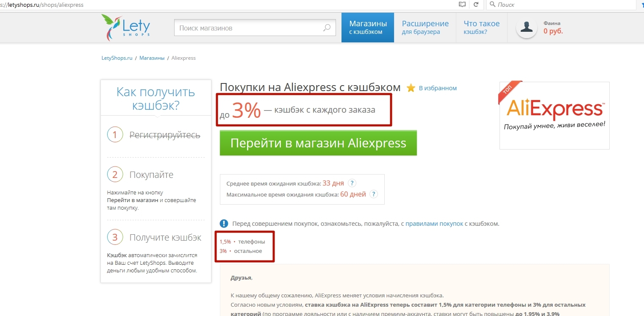Click the Как получить кэшбэк? heading
The width and height of the screenshot is (644, 316).
pos(156,98)
